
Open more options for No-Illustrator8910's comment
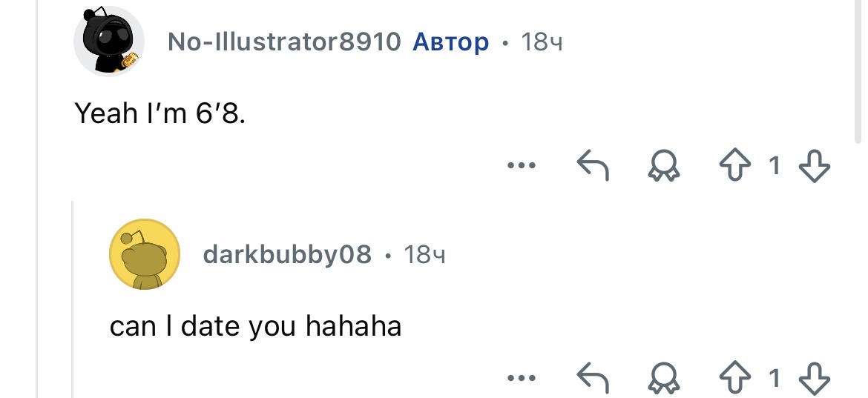[x=521, y=166]
